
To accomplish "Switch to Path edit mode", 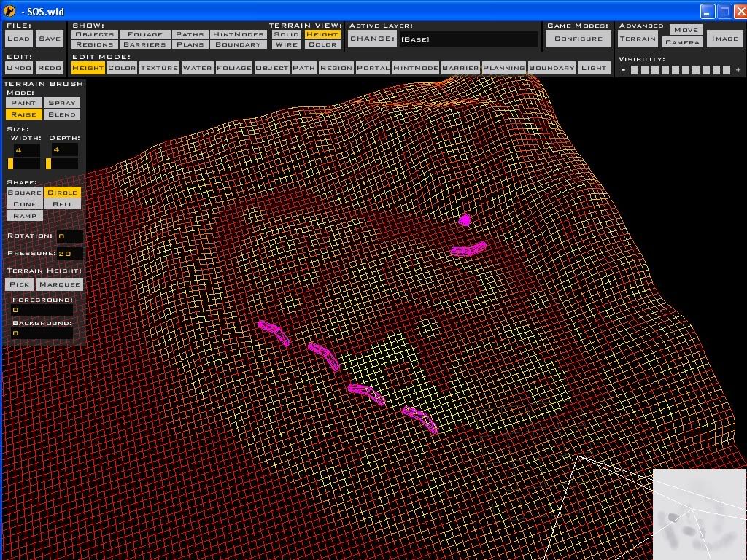I will click(x=304, y=68).
